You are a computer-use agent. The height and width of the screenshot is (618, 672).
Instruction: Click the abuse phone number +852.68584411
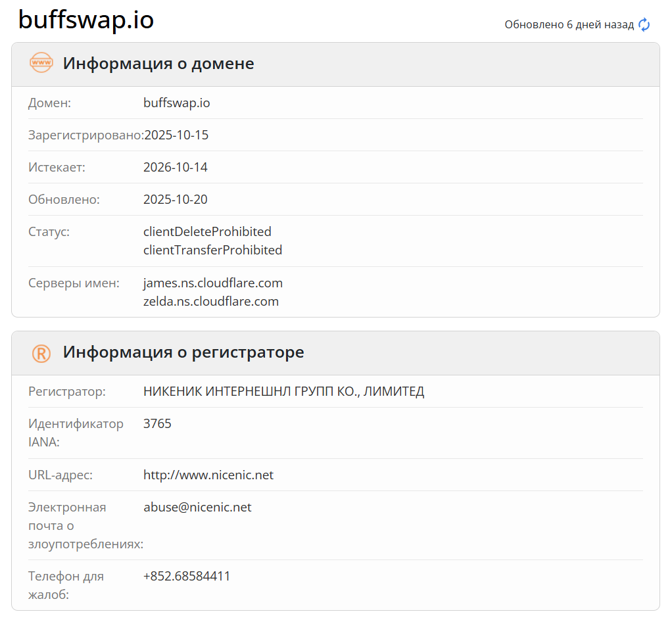point(187,575)
